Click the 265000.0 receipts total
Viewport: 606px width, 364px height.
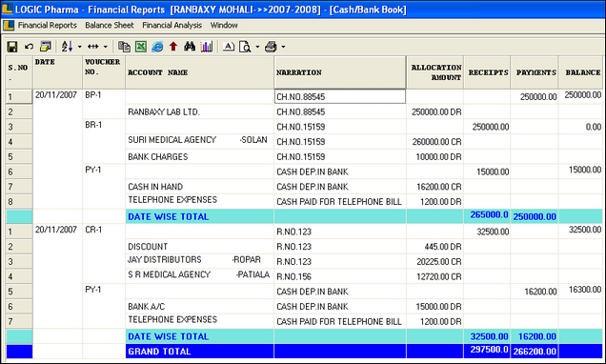pyautogui.click(x=490, y=214)
